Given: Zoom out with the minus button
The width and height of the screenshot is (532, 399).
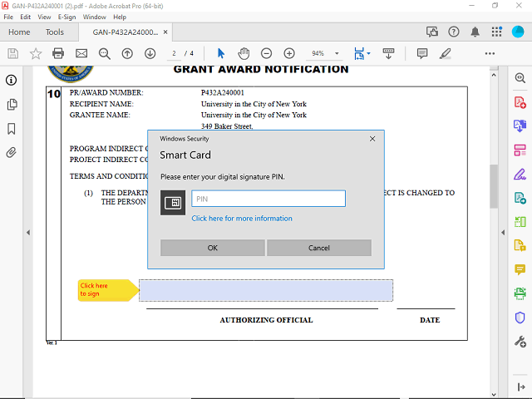Looking at the screenshot, I should (x=266, y=53).
